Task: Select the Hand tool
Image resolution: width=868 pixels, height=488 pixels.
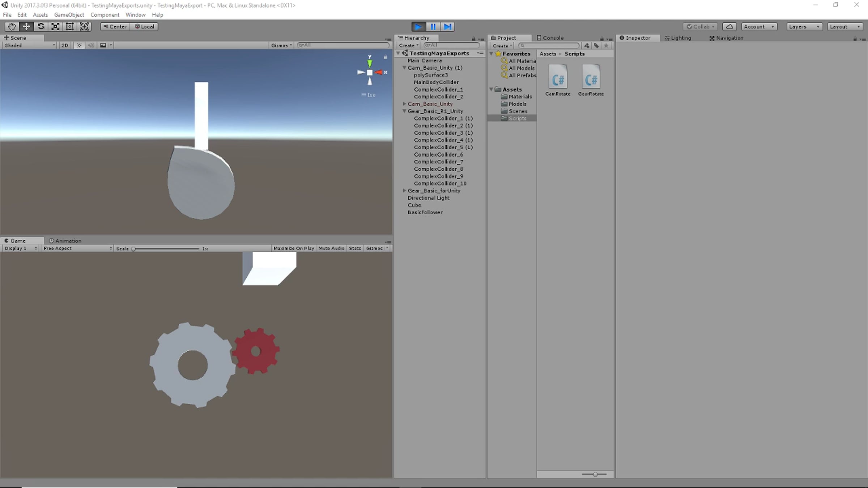Action: pos(12,26)
